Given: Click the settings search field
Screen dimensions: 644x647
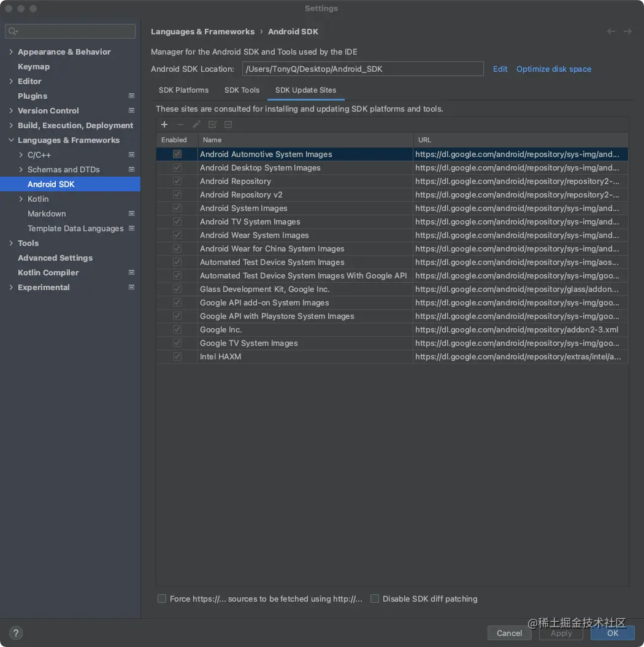Looking at the screenshot, I should (x=70, y=31).
